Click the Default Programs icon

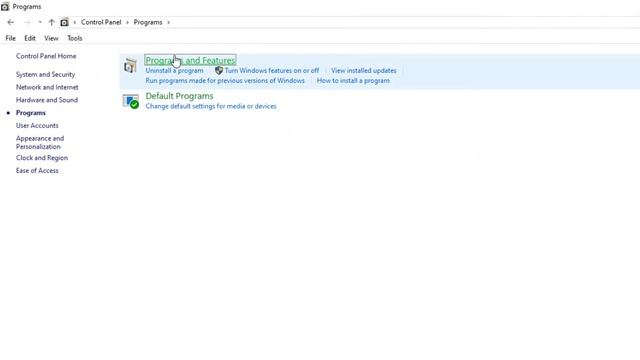click(131, 101)
